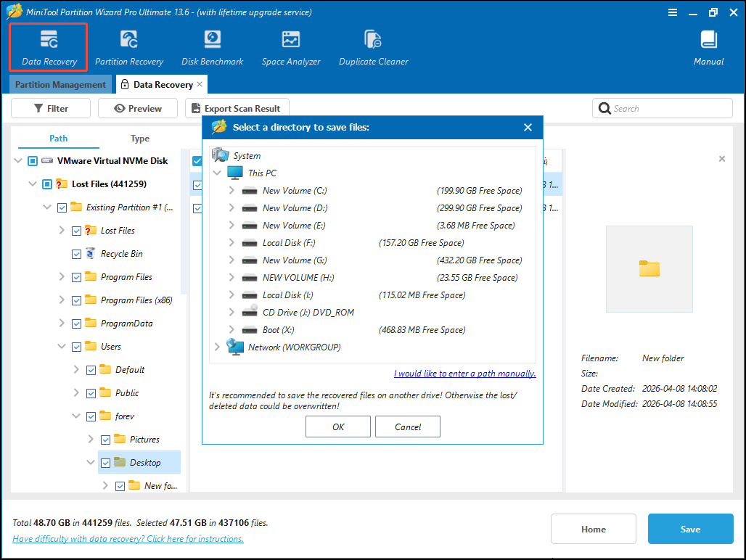This screenshot has width=746, height=560.
Task: Open the hamburger menu
Action: click(x=672, y=12)
